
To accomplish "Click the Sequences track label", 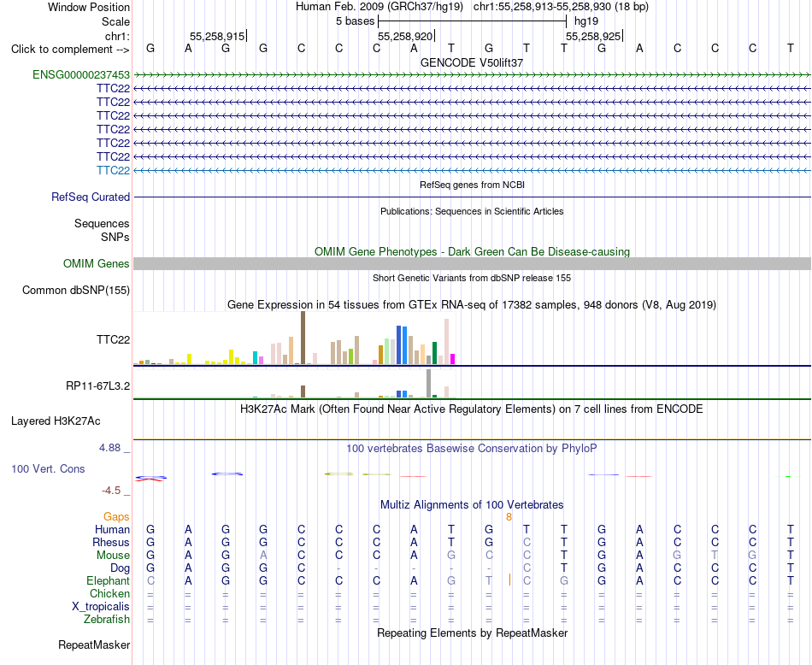I will coord(102,224).
